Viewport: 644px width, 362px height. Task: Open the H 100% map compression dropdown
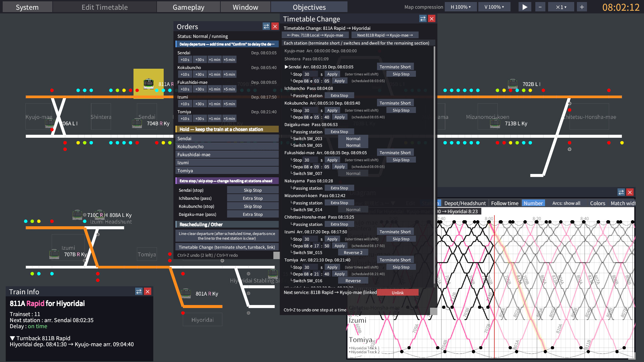click(x=461, y=7)
